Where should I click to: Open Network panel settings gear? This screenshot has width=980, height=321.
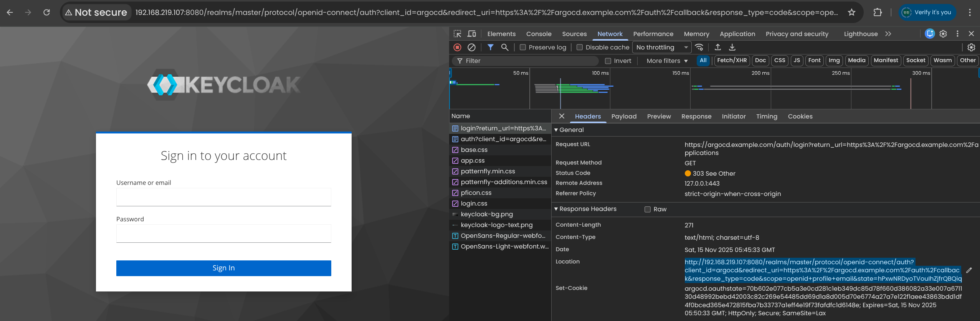(971, 47)
